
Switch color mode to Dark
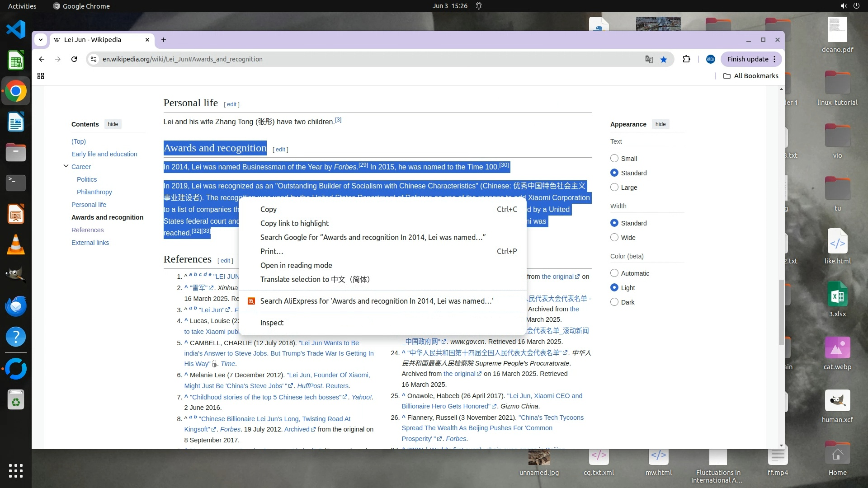coord(614,302)
